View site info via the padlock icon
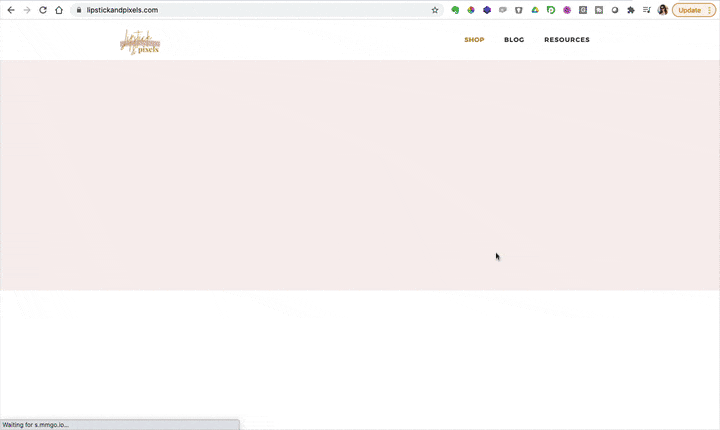The width and height of the screenshot is (720, 430). pyautogui.click(x=79, y=10)
